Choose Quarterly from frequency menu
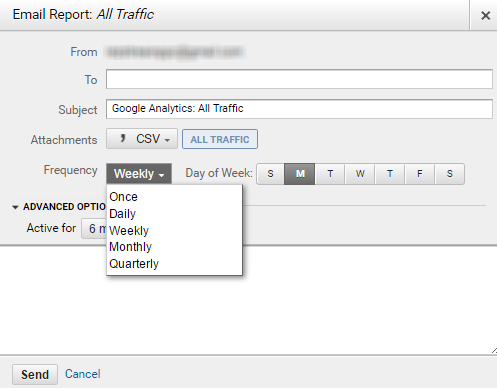The height and width of the screenshot is (388, 497). pos(174,264)
